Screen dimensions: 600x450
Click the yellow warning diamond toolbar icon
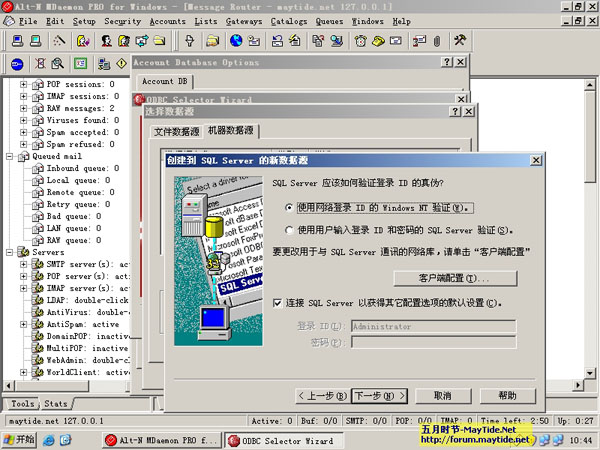[122, 64]
